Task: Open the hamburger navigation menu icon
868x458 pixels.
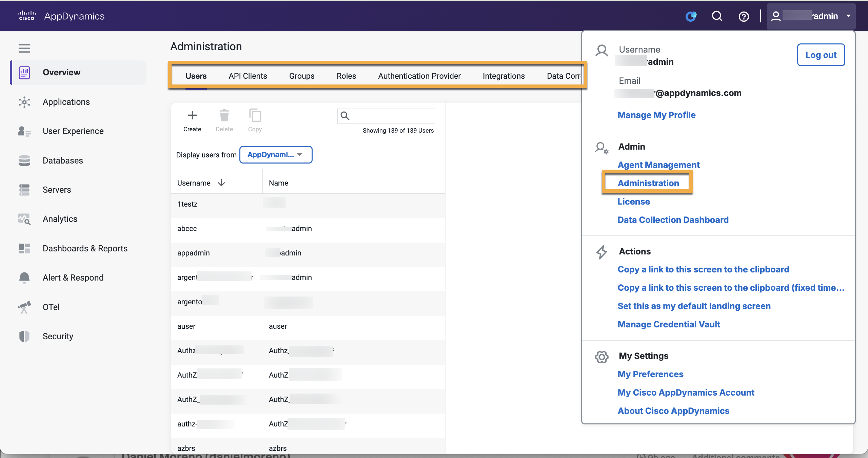Action: click(x=24, y=48)
